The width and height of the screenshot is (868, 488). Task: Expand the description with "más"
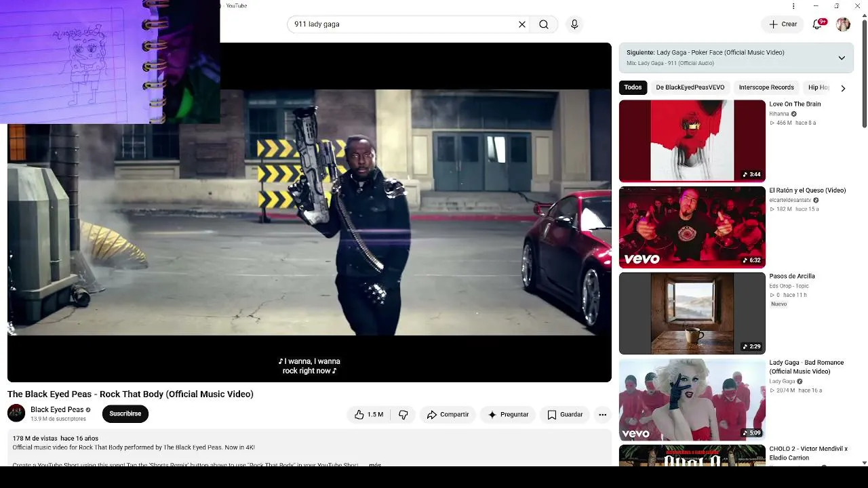375,465
